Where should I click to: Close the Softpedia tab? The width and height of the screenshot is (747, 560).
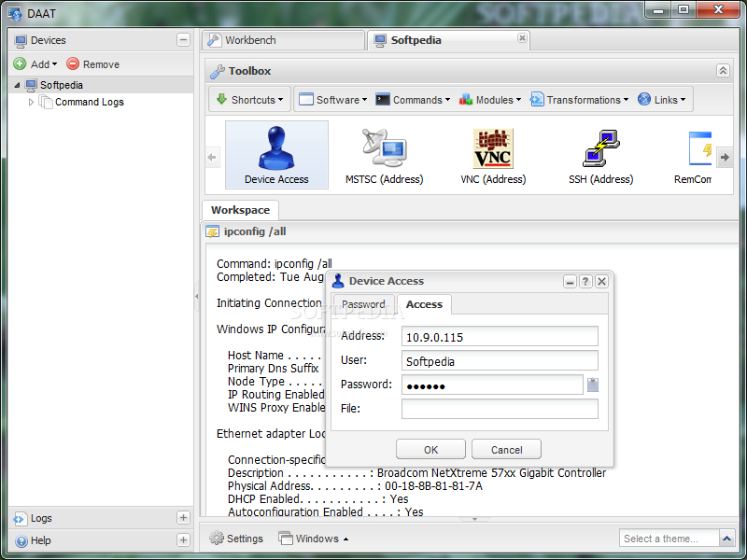coord(522,37)
